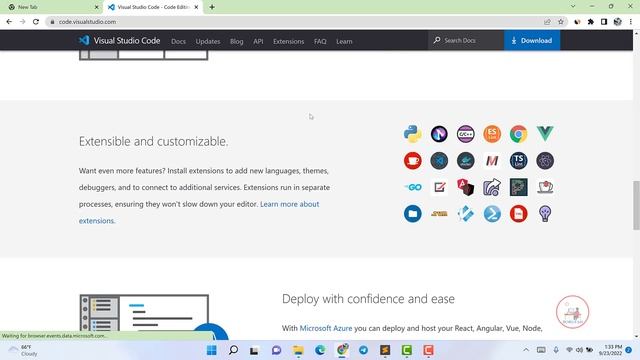Open the dark square green-pattern extension icon
This screenshot has height=360, width=640.
click(x=518, y=187)
